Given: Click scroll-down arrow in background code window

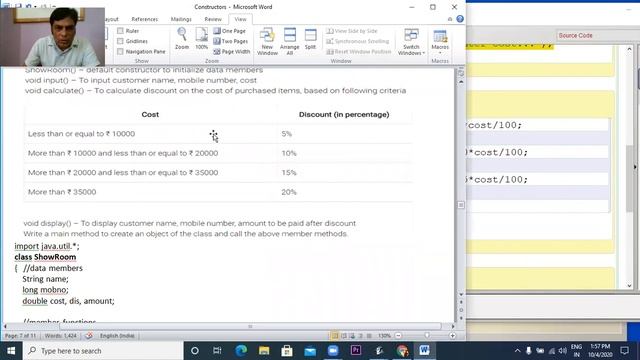Looking at the screenshot, I should coord(629,286).
